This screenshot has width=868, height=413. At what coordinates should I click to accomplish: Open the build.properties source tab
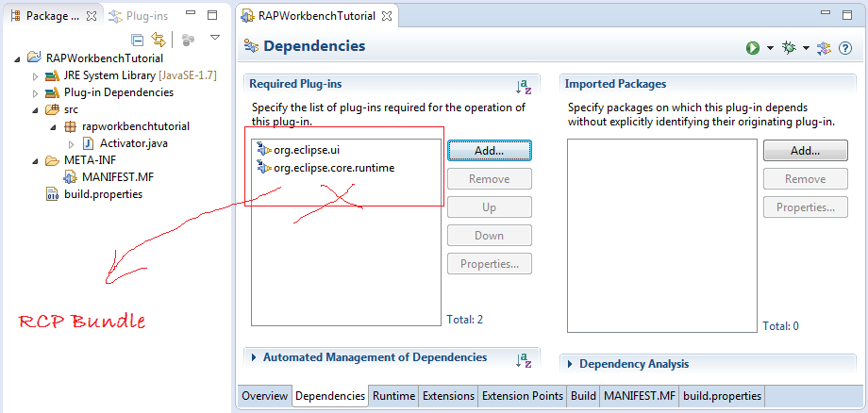[x=723, y=396]
